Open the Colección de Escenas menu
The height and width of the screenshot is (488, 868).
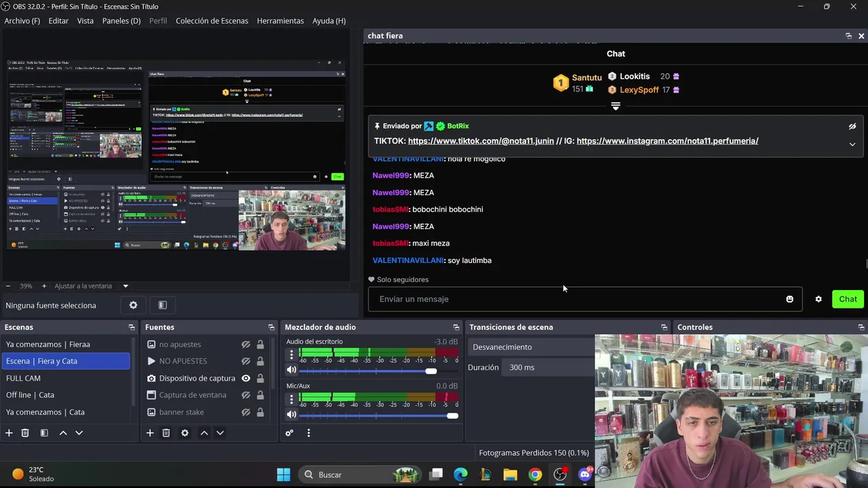point(212,21)
